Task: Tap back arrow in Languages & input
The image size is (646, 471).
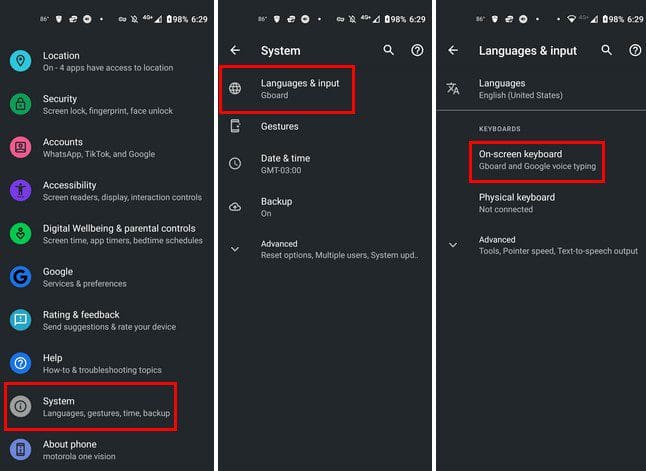Action: tap(453, 50)
